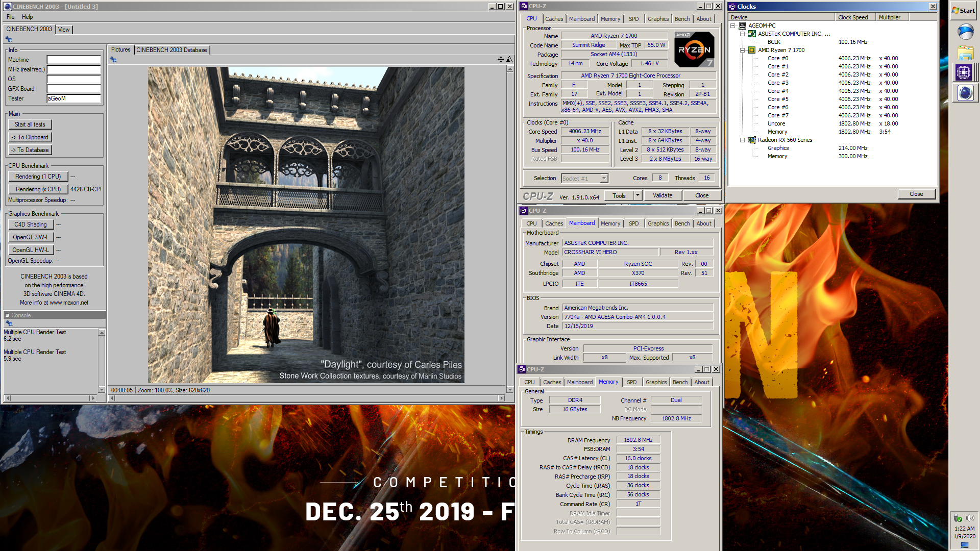The width and height of the screenshot is (980, 551).
Task: Click the Tester field containing aGeoM
Action: [x=74, y=98]
